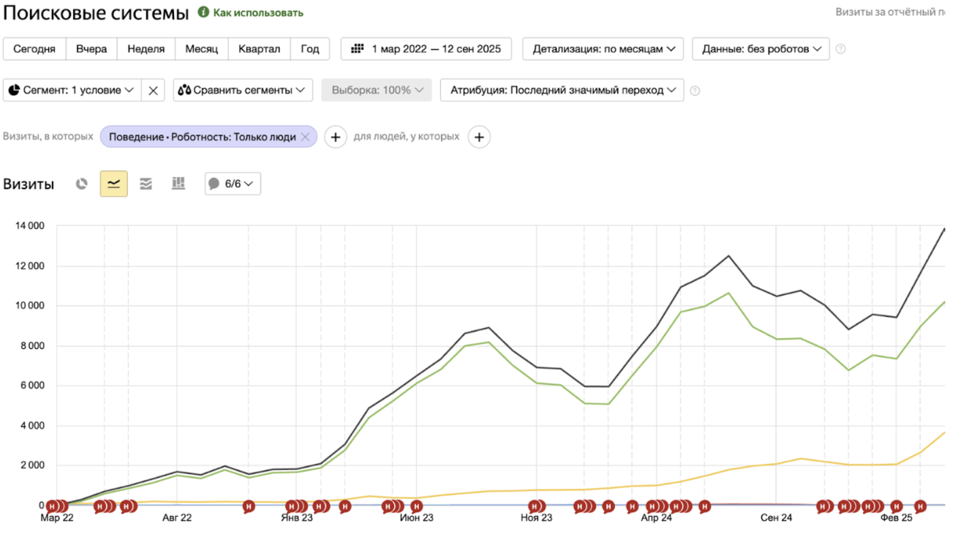Remove the 'Только люди' filter chip

click(x=306, y=137)
